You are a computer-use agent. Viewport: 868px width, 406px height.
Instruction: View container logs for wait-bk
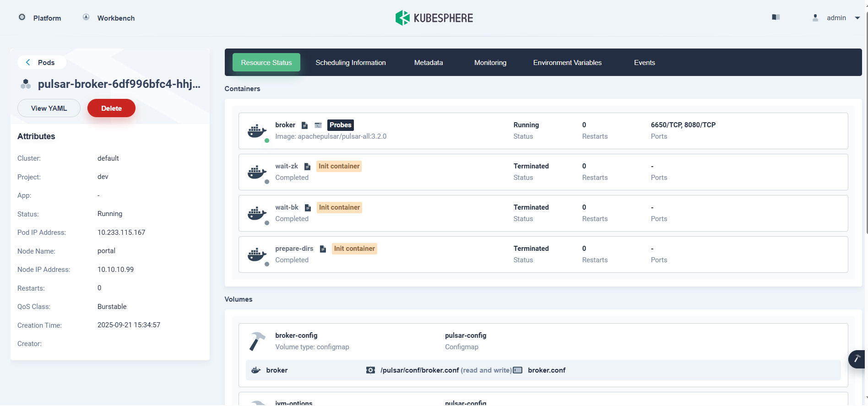pyautogui.click(x=308, y=208)
